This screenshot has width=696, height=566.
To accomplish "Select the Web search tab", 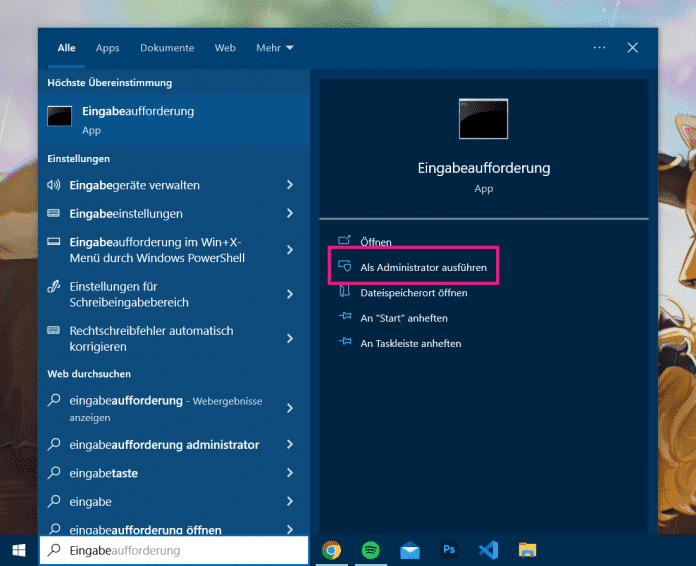I will pos(225,48).
